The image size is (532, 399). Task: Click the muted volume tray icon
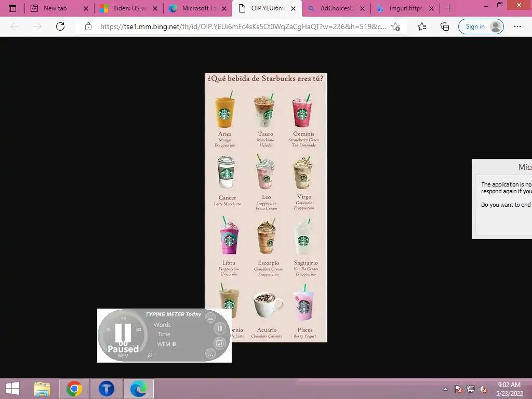point(483,389)
